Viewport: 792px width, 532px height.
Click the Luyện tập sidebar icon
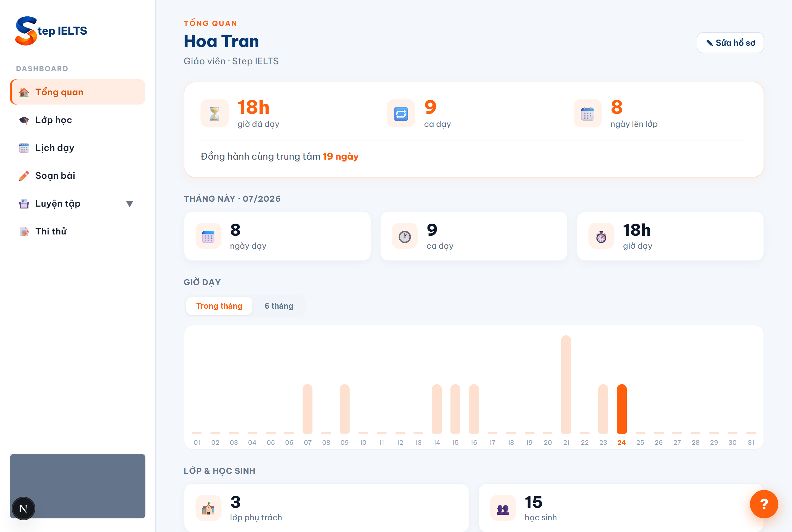pos(24,204)
